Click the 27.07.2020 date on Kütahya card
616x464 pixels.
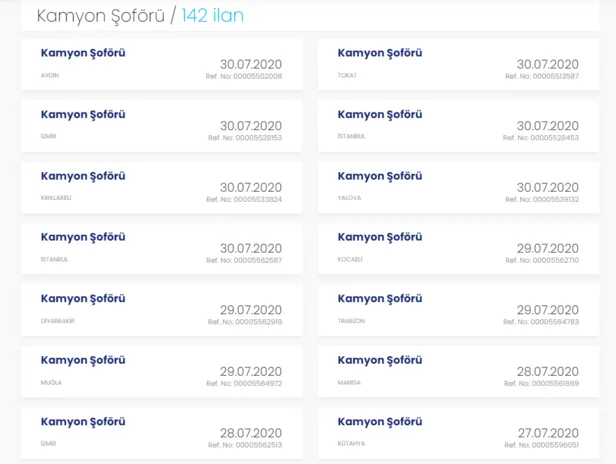pos(547,433)
